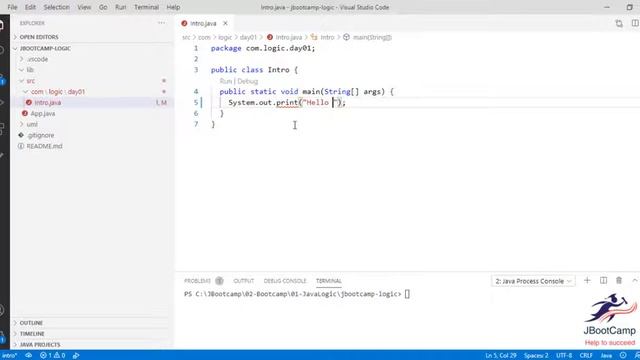
Task: Open the Java Process Console dropdown
Action: (533, 281)
